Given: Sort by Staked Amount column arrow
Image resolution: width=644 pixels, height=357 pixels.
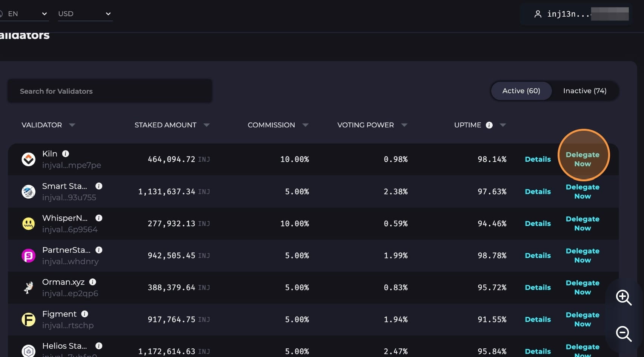Looking at the screenshot, I should click(x=206, y=125).
